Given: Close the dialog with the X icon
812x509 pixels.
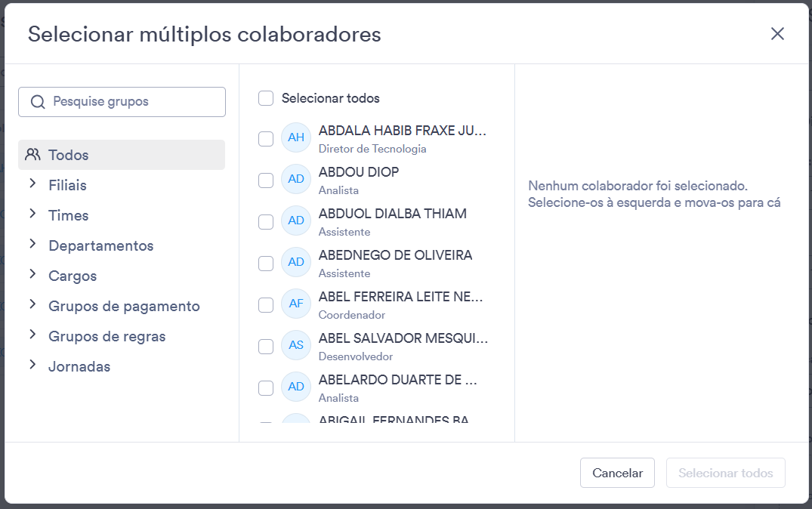Looking at the screenshot, I should (777, 34).
